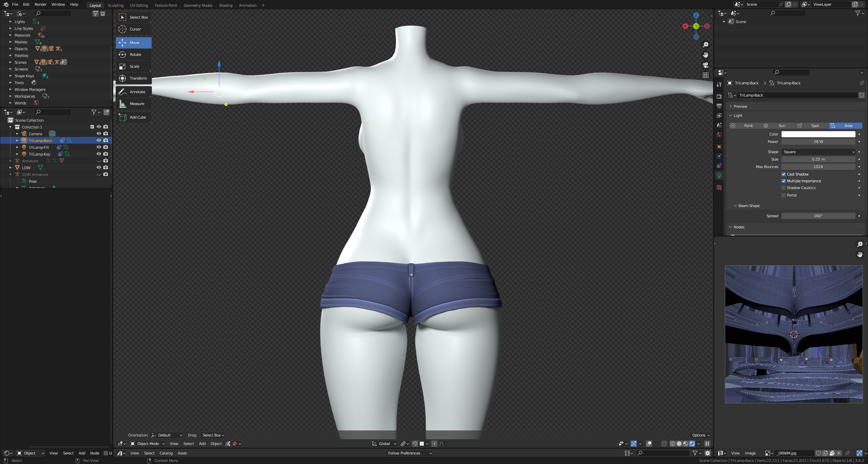Disable the Multiple Importance checkbox

pyautogui.click(x=784, y=181)
